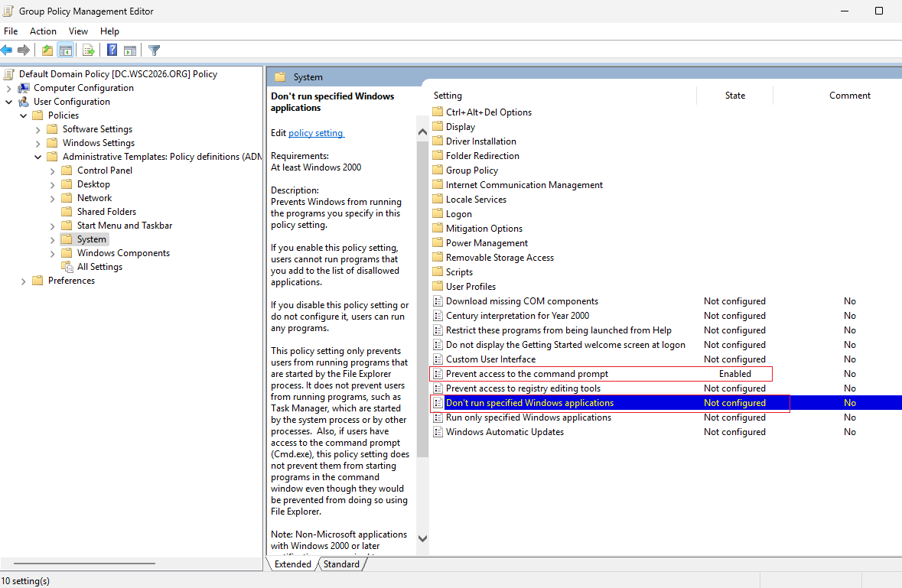Collapse the User Configuration node

pos(8,102)
